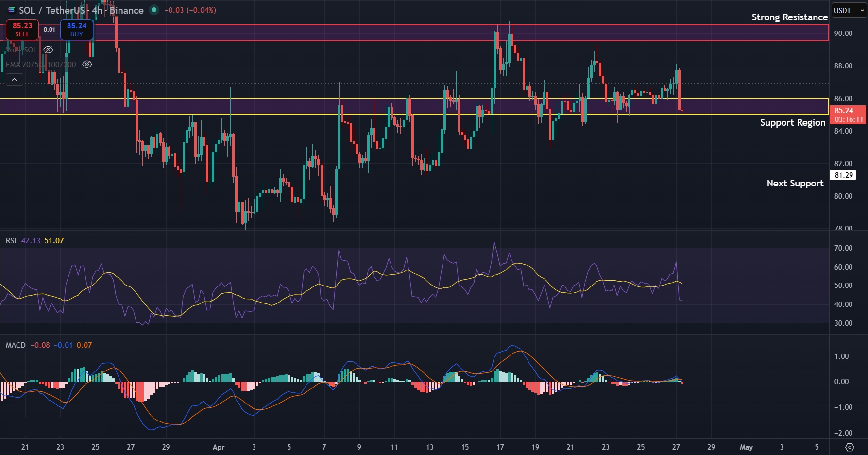Click May on the time axis
868x455 pixels.
tap(746, 447)
